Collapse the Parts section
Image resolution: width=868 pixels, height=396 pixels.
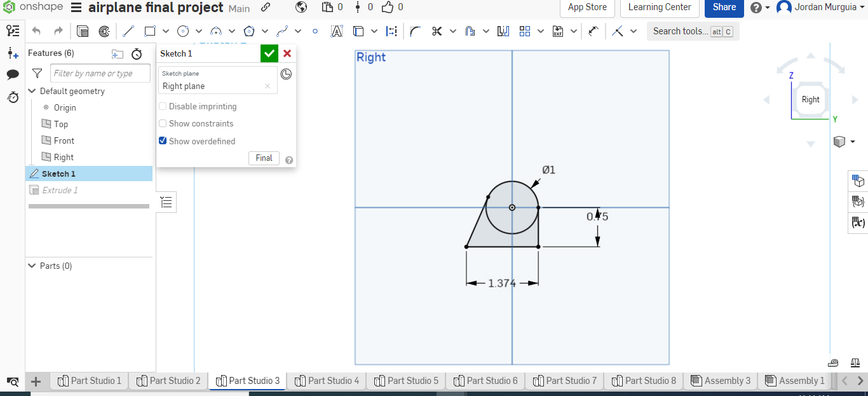click(32, 266)
